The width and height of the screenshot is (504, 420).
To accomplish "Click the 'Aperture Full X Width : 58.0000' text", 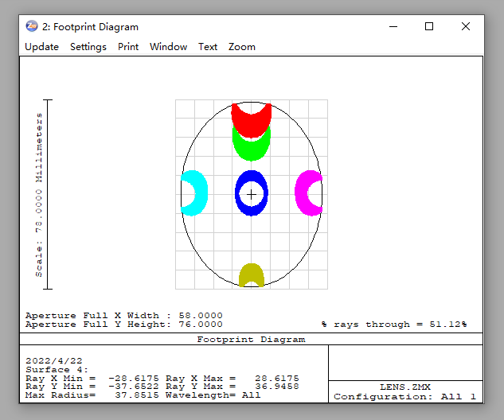I will pyautogui.click(x=124, y=315).
